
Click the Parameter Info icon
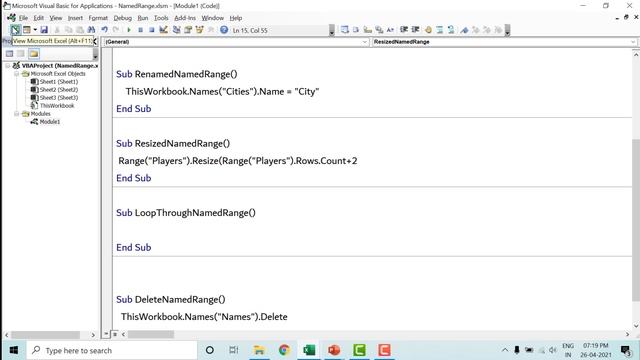(x=379, y=30)
